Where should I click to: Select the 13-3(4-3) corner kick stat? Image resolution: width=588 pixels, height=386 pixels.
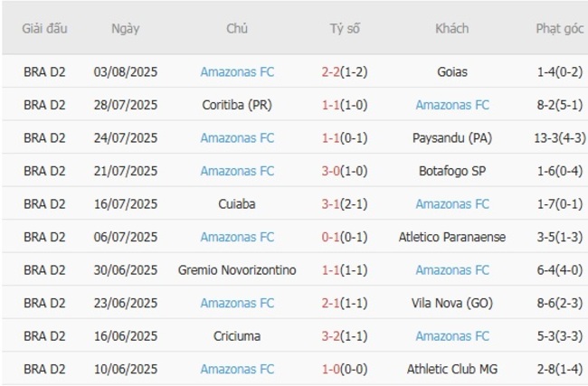point(557,138)
